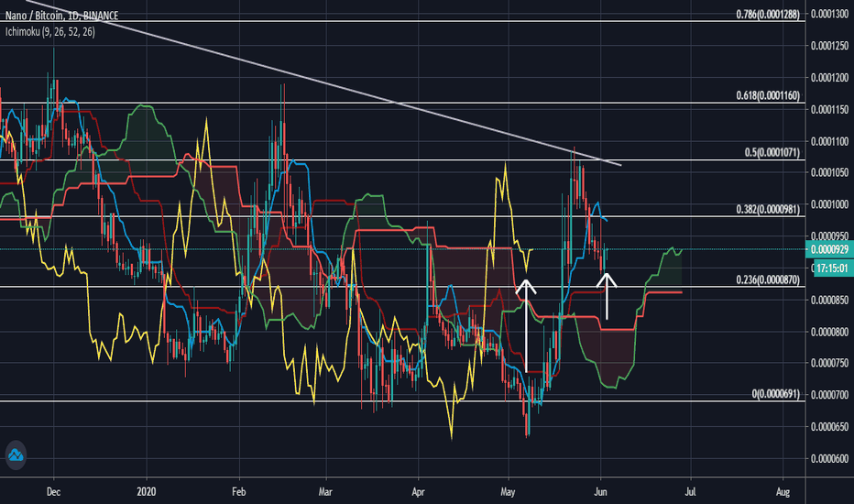Viewport: 854px width, 504px height.
Task: Click the Jun label on time axis
Action: click(600, 491)
